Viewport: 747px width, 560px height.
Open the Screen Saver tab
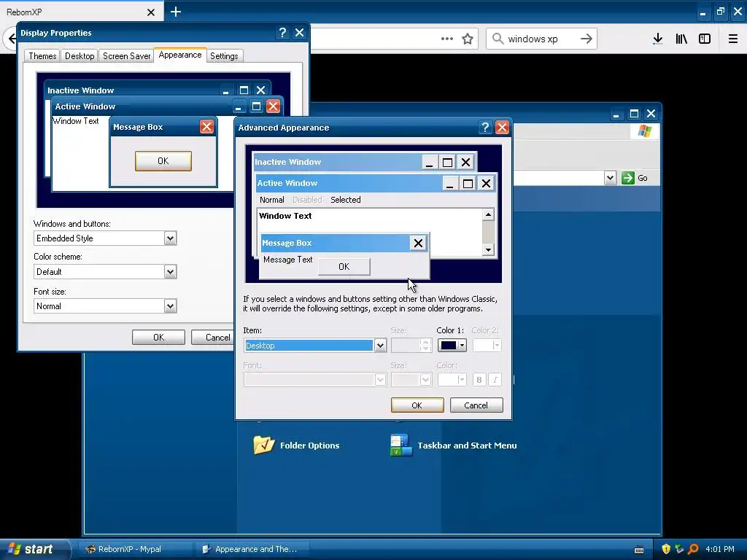pyautogui.click(x=126, y=55)
